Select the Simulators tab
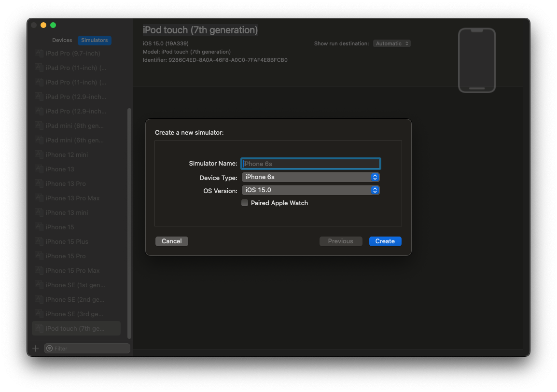The width and height of the screenshot is (557, 392). click(94, 40)
